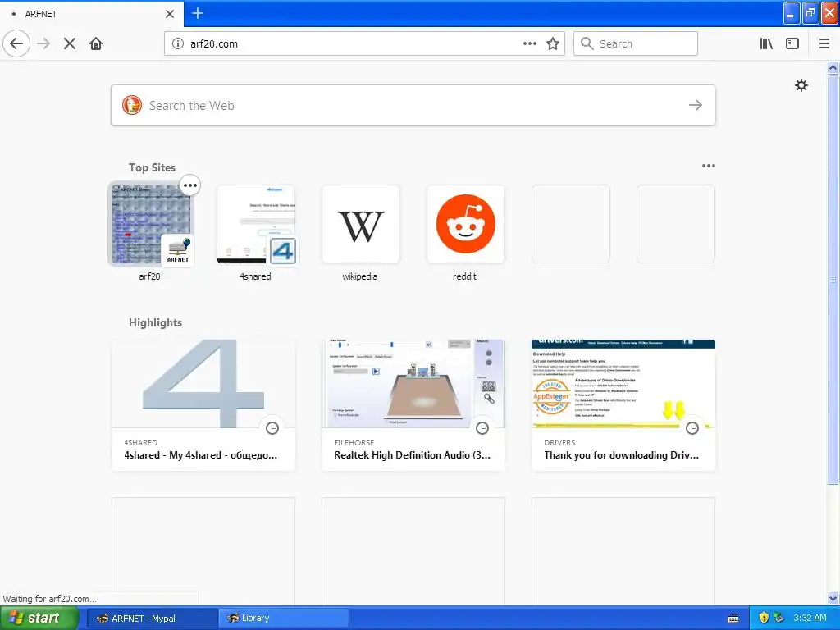The image size is (840, 630).
Task: Submit the web search arrow
Action: [696, 105]
